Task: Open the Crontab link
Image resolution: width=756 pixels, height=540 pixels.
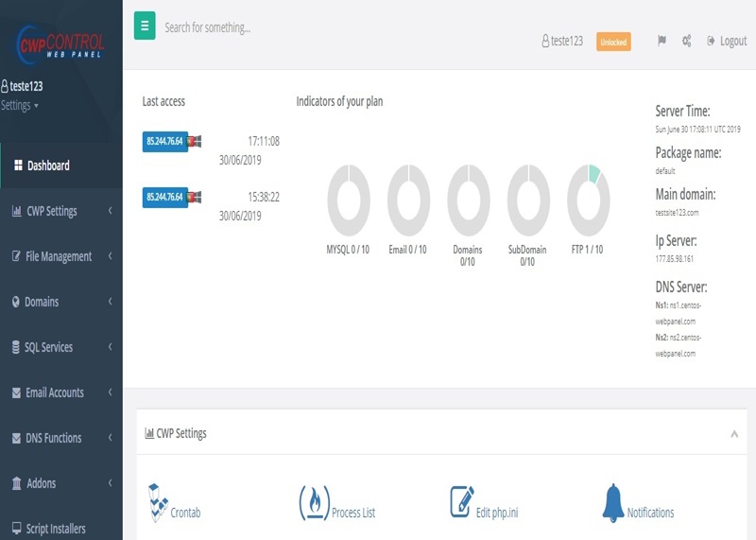Action: point(185,513)
